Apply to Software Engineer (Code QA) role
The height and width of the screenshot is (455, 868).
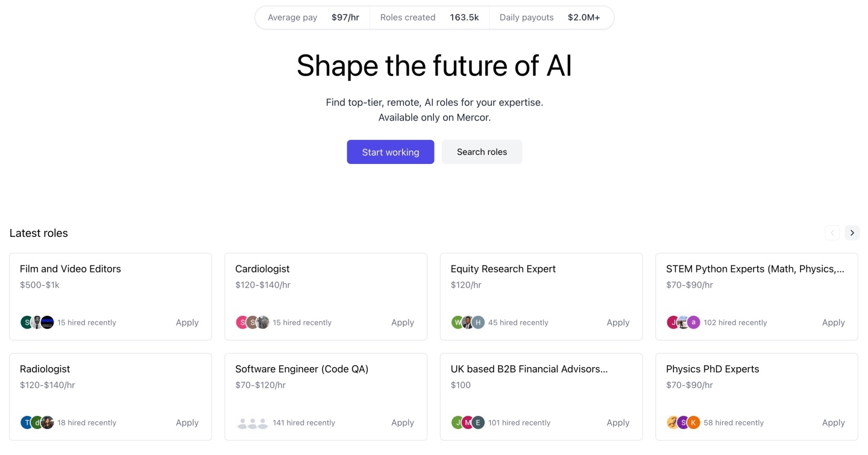pos(402,422)
